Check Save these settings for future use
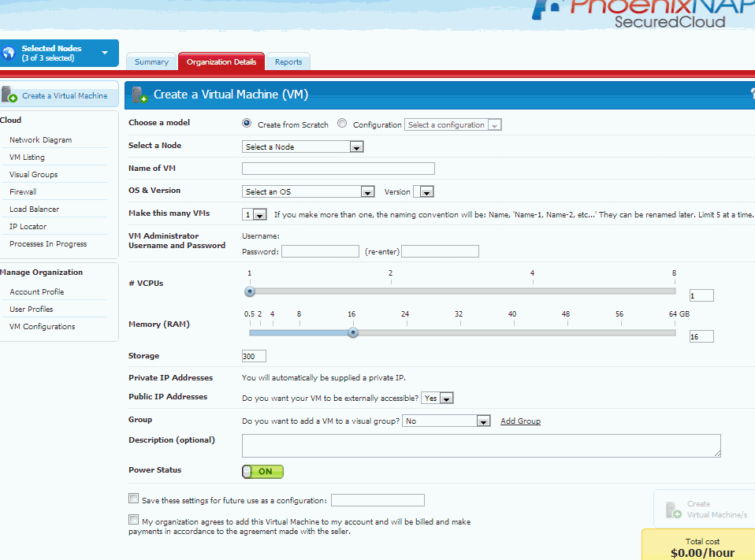The width and height of the screenshot is (755, 560). (133, 499)
